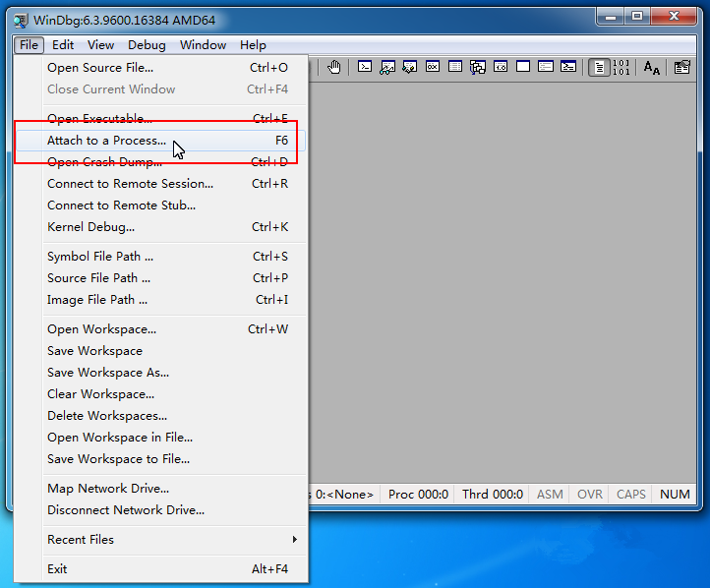Close the File menu via File
The width and height of the screenshot is (710, 588).
(29, 45)
